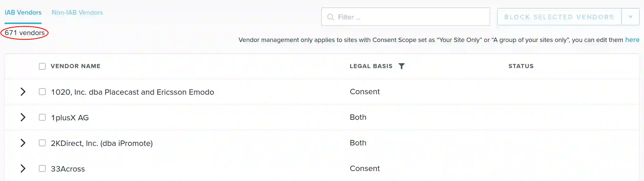Check the 1020, Inc. dba Placecast checkbox

tap(42, 92)
